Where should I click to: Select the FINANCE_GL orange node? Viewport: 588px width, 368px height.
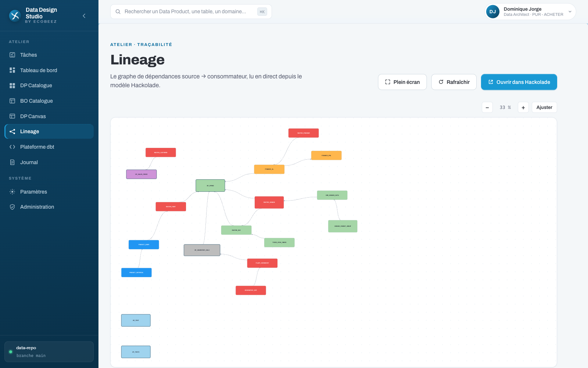coord(269,169)
